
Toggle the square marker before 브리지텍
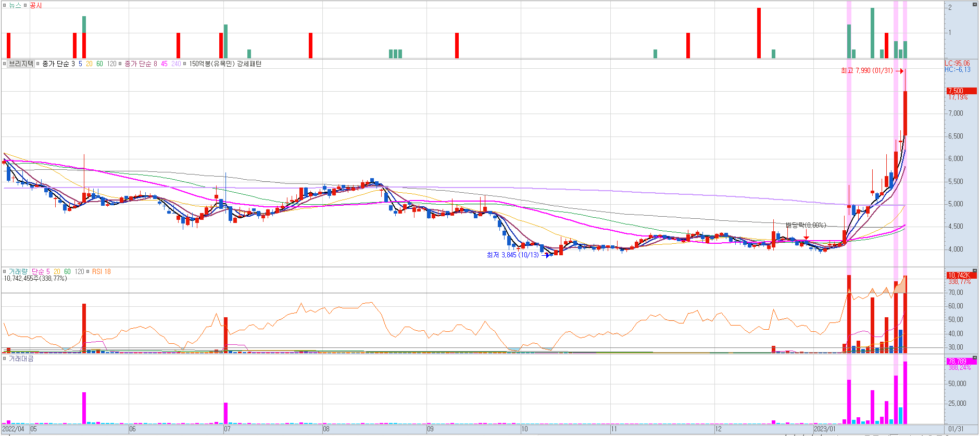click(x=5, y=64)
